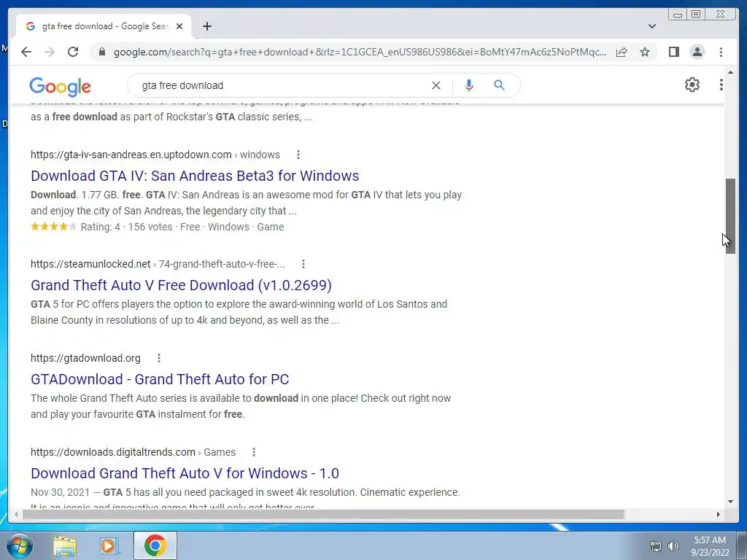Submit search with the magnifying glass

point(499,85)
